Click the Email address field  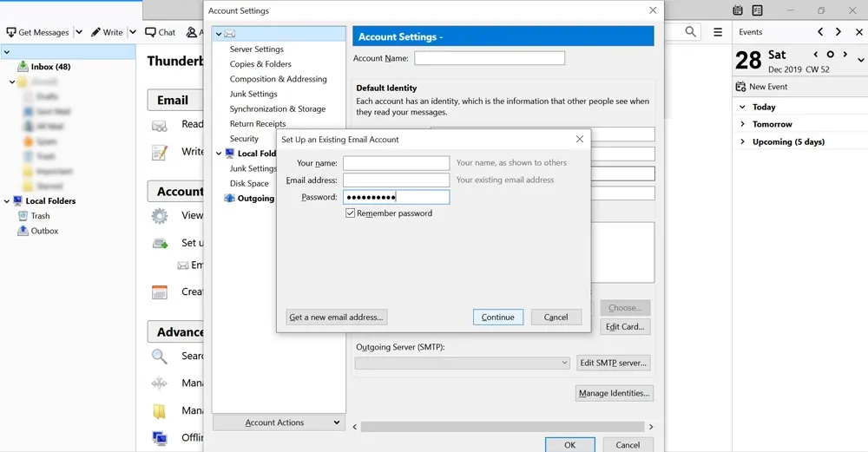click(x=397, y=180)
